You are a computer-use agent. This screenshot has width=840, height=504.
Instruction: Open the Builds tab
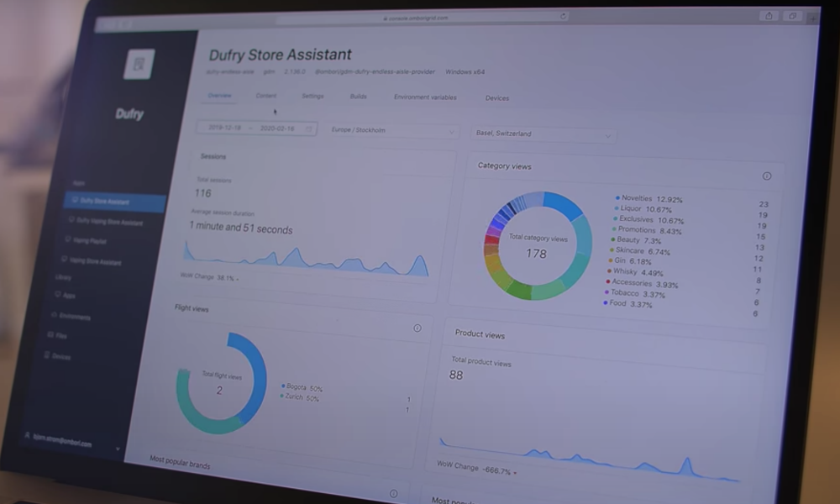358,97
